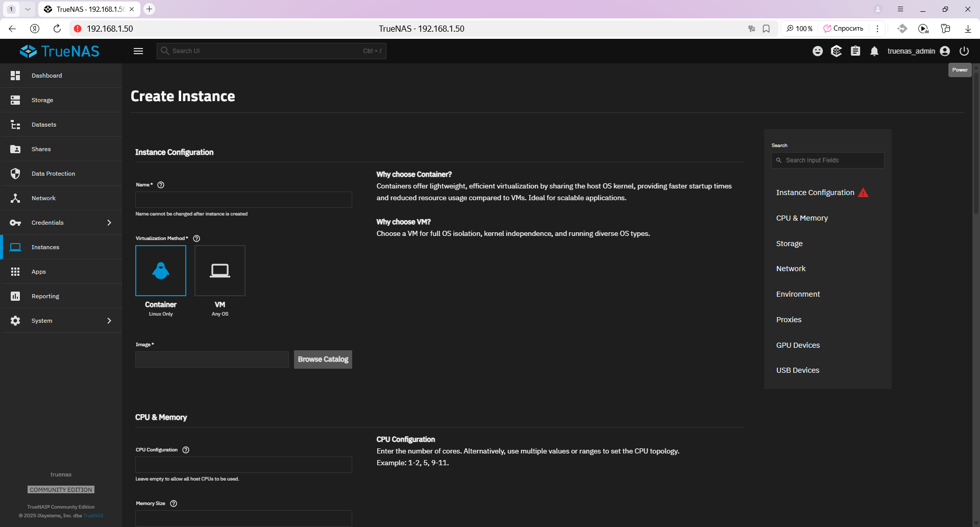Open the Dashboard page icon
The width and height of the screenshot is (980, 527).
(x=15, y=76)
